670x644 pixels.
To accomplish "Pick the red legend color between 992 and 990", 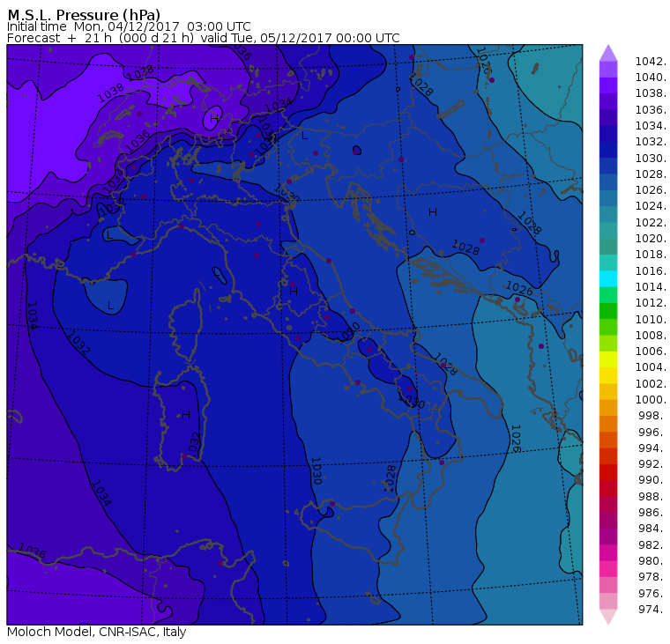I will pos(608,472).
